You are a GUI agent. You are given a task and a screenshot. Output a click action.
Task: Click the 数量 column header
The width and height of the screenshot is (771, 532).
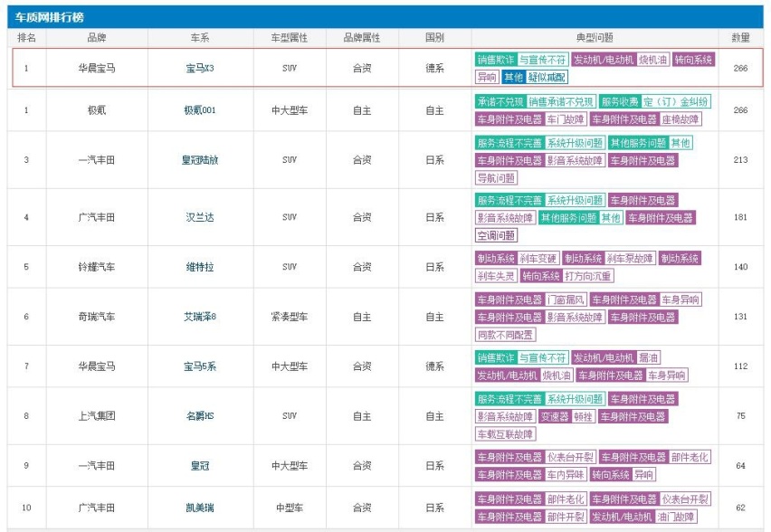click(x=740, y=38)
